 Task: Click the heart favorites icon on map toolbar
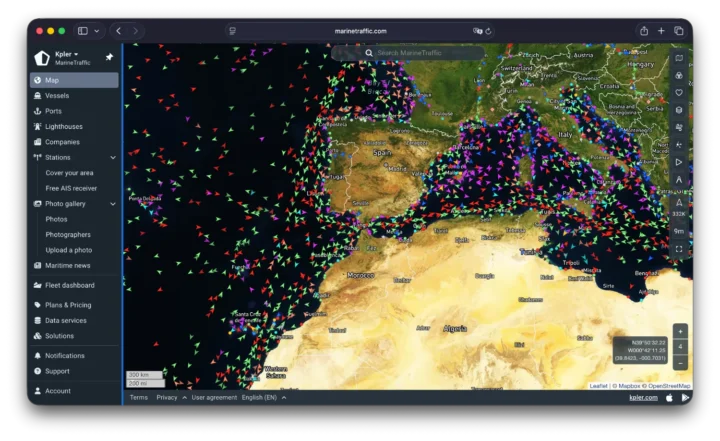pos(679,93)
